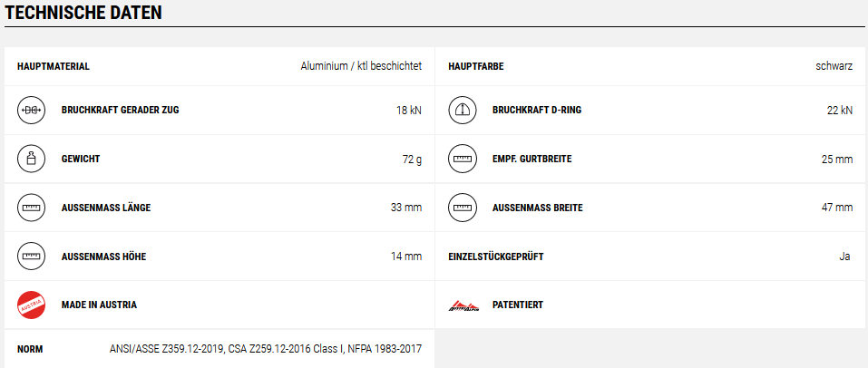Click the ruler icon beside Aussenmass Höhe
The width and height of the screenshot is (868, 368).
point(31,257)
